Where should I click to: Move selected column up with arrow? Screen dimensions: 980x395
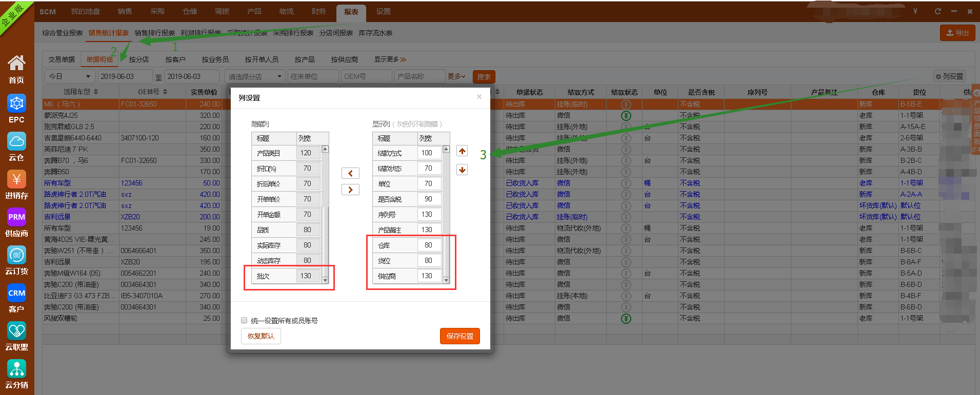(462, 151)
